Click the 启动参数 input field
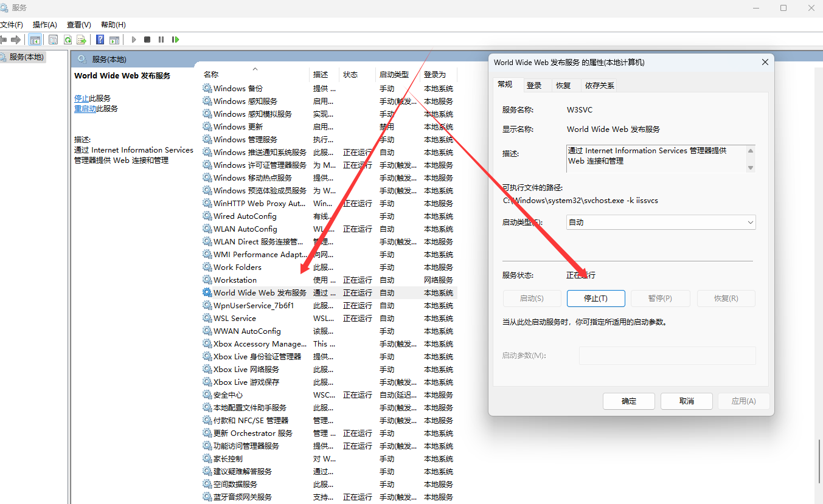 (667, 356)
